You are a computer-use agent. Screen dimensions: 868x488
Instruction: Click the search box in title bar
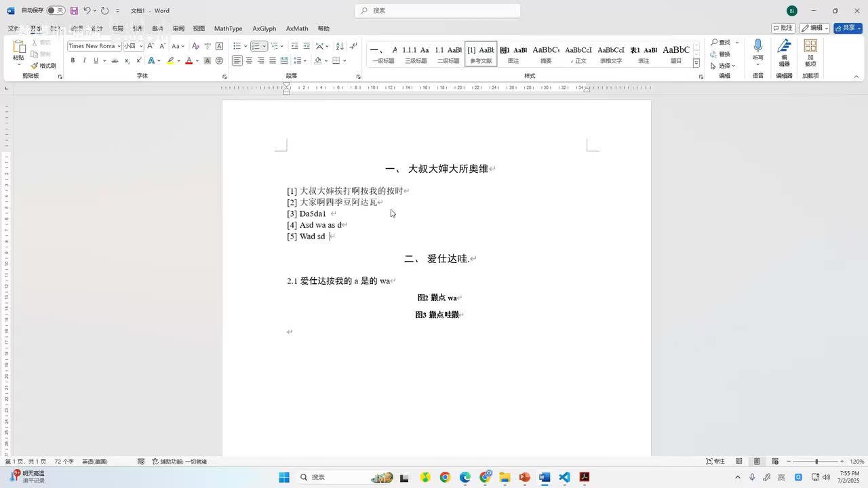[437, 10]
